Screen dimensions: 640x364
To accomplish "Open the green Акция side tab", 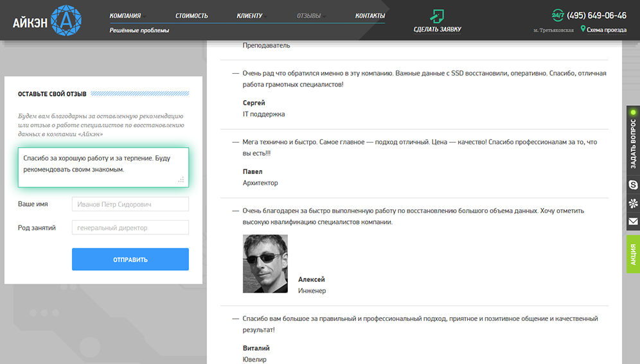I will click(633, 254).
